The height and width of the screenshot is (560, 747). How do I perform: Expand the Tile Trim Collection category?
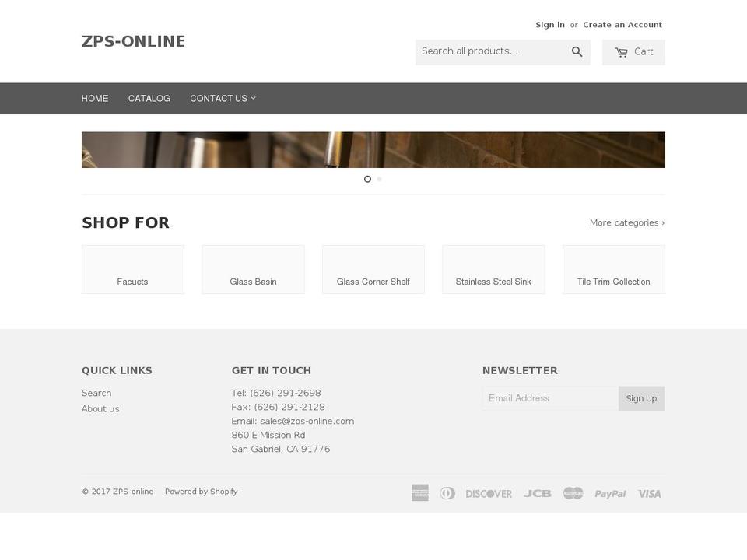point(613,269)
